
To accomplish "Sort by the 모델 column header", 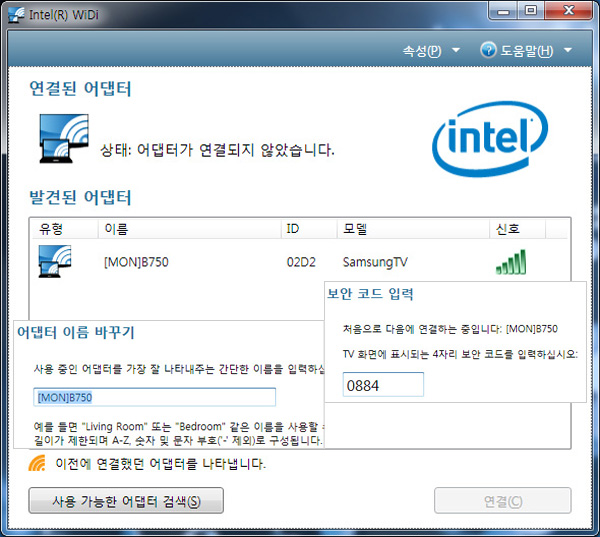I will pyautogui.click(x=413, y=229).
